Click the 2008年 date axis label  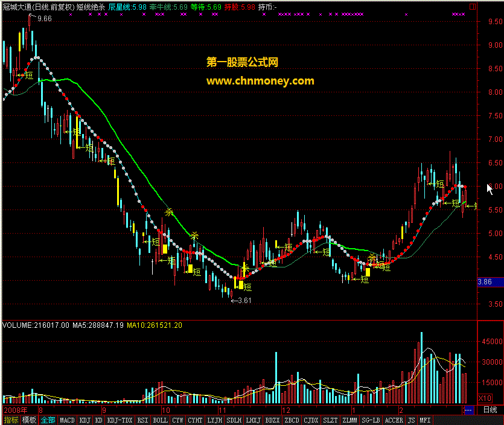pos(16,411)
